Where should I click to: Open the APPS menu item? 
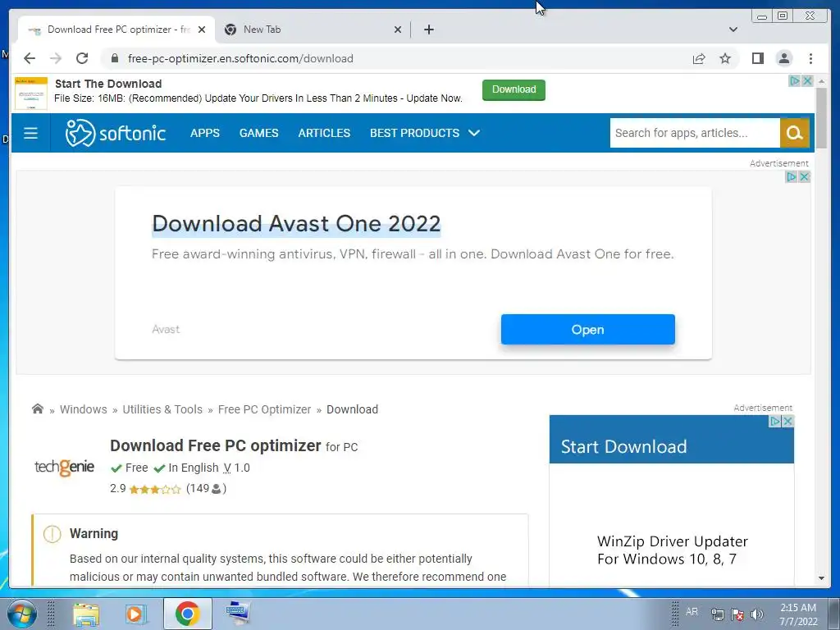pyautogui.click(x=204, y=133)
